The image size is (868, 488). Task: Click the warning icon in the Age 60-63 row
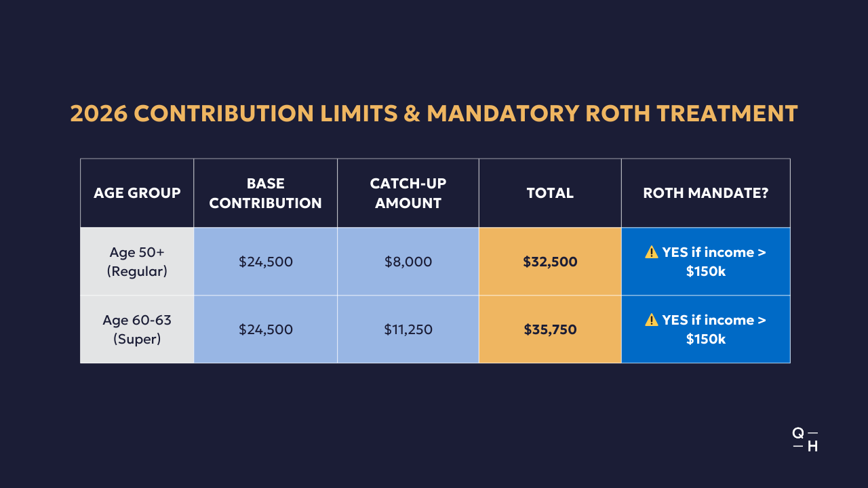pos(652,320)
